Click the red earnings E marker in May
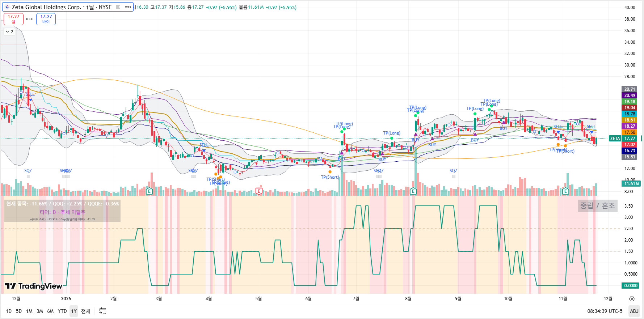 point(259,191)
